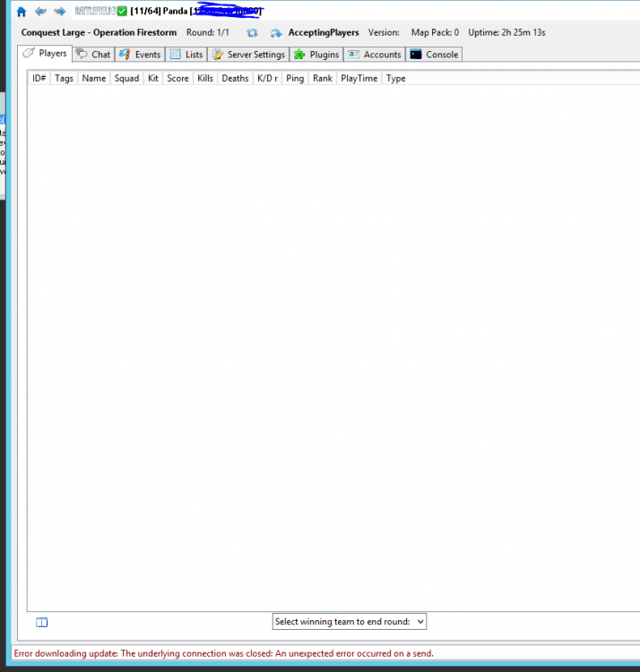Click the green connection checkmark icon

123,11
